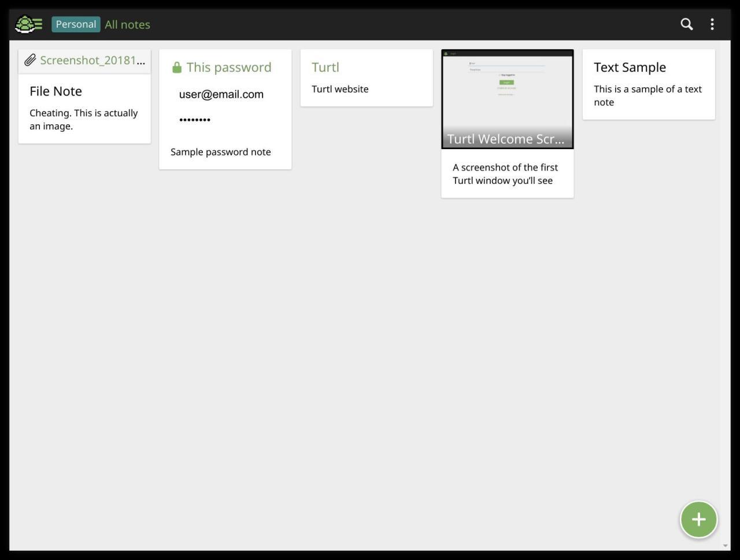Screen dimensions: 740x560
Task: Click the masked password dots field
Action: pyautogui.click(x=195, y=120)
